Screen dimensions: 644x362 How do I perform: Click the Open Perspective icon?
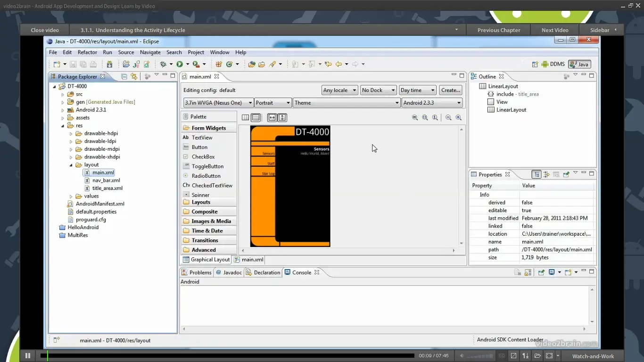point(535,64)
